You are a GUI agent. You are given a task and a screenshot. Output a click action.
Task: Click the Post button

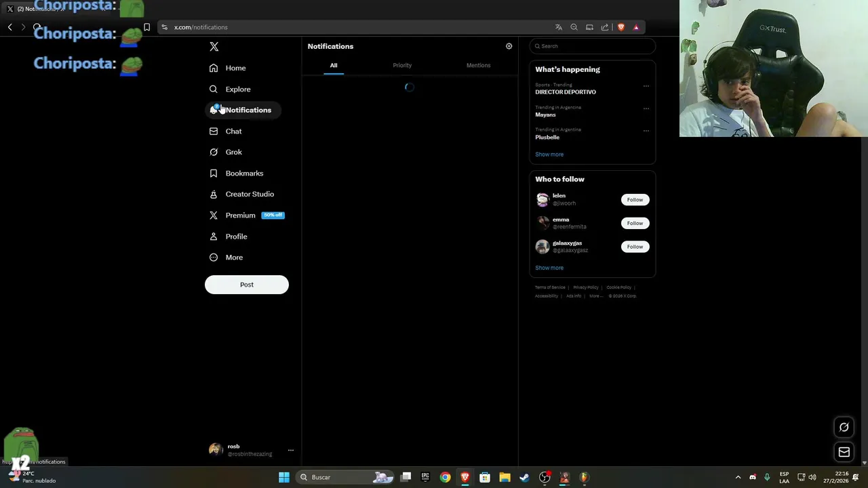247,285
